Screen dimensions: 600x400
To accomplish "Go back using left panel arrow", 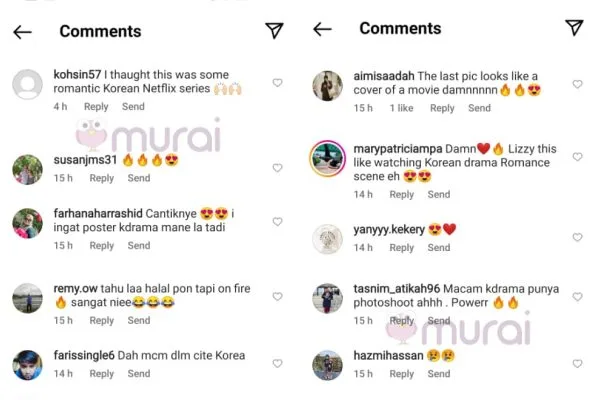I will coord(22,32).
